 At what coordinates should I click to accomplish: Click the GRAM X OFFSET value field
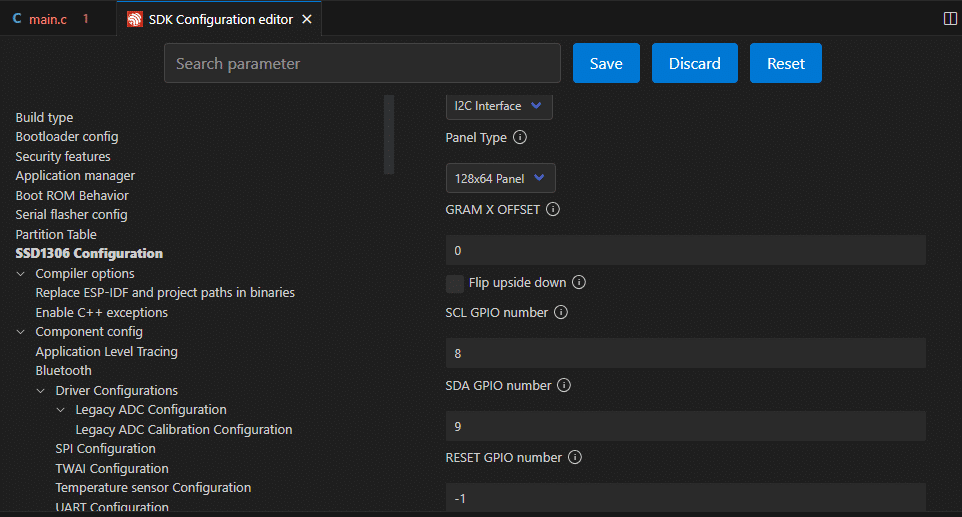[686, 250]
